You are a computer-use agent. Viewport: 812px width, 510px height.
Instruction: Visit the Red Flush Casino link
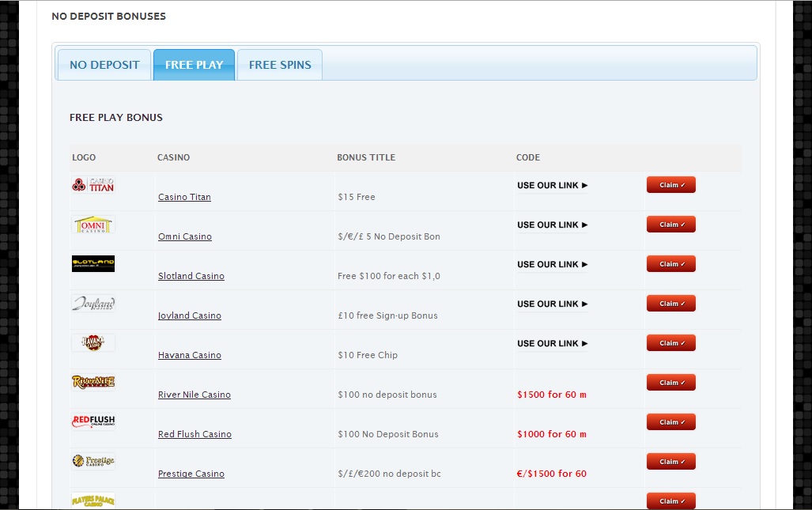195,434
